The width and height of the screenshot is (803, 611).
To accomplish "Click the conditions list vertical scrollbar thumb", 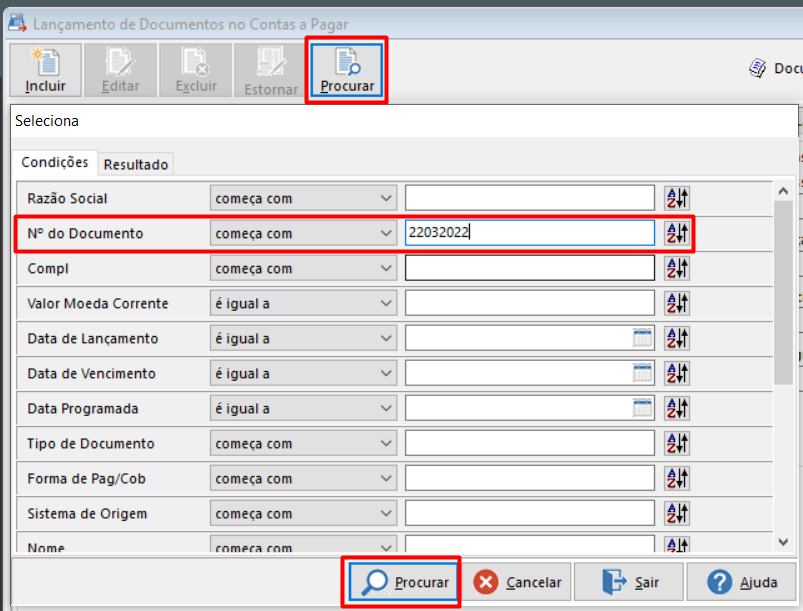I will click(x=783, y=292).
